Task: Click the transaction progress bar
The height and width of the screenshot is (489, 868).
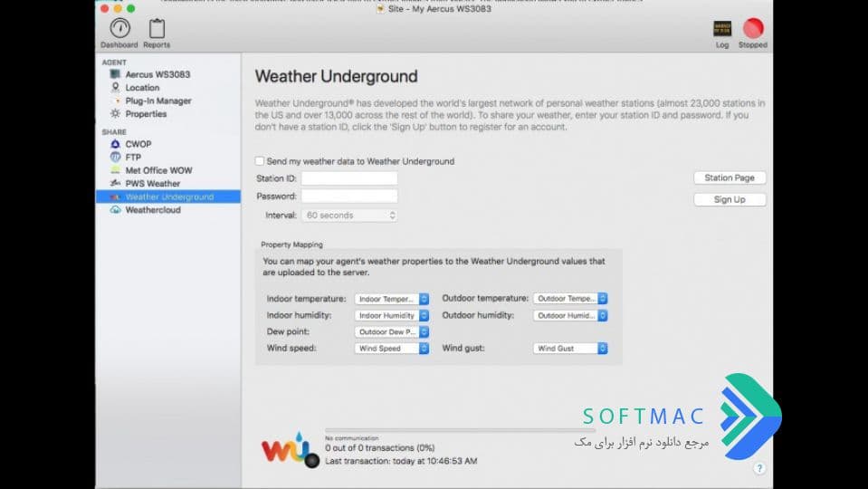Action: pos(460,430)
